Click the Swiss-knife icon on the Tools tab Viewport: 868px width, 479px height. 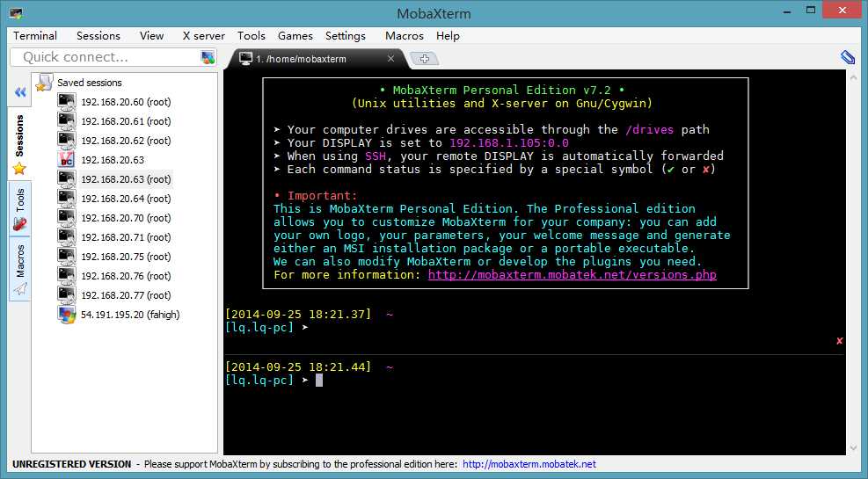click(x=20, y=224)
